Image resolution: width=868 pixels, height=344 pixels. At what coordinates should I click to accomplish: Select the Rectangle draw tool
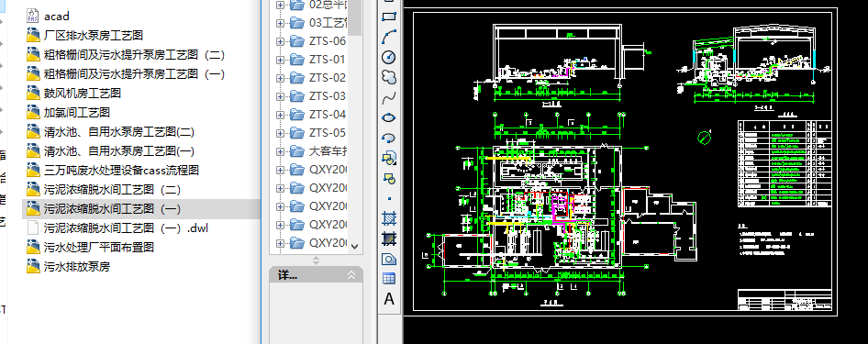[x=389, y=17]
